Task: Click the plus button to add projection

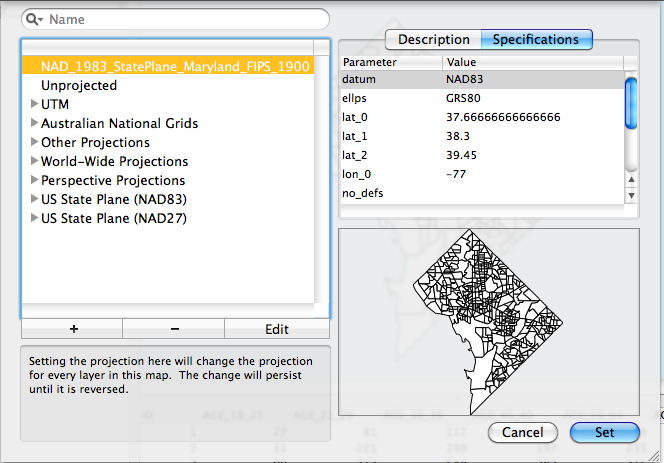Action: tap(71, 329)
